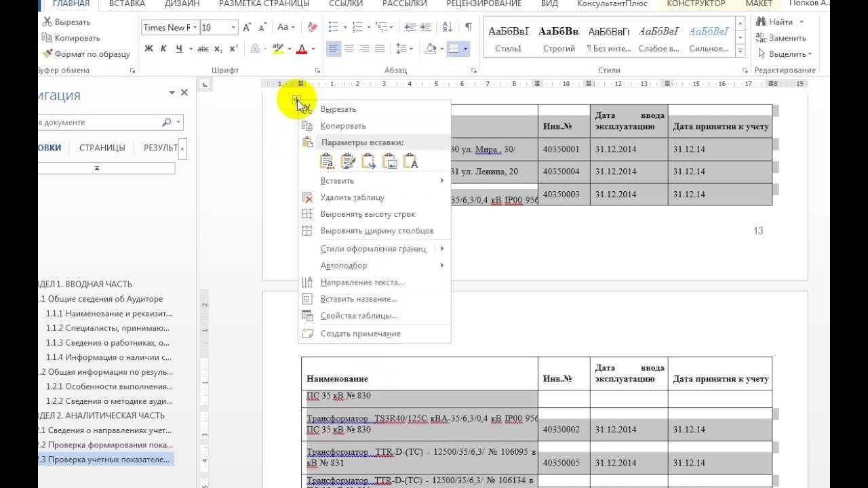The height and width of the screenshot is (488, 868).
Task: Increase font size with large A
Action: (x=247, y=27)
